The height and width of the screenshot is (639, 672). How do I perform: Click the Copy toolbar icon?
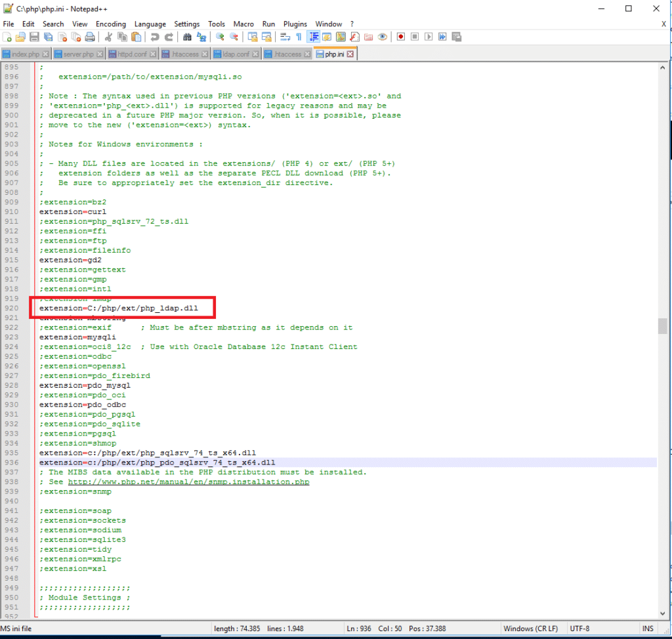click(122, 37)
